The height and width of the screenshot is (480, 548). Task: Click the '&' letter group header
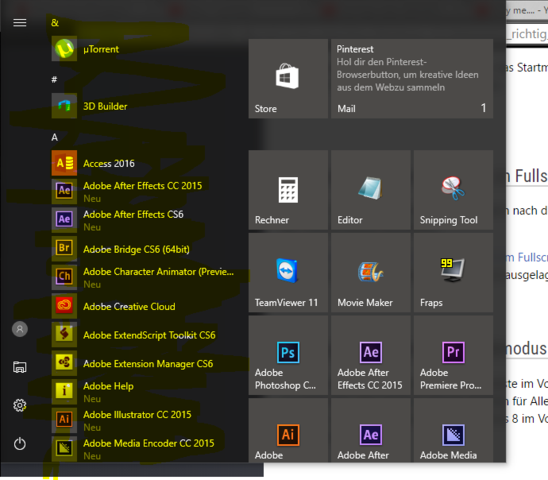point(55,23)
